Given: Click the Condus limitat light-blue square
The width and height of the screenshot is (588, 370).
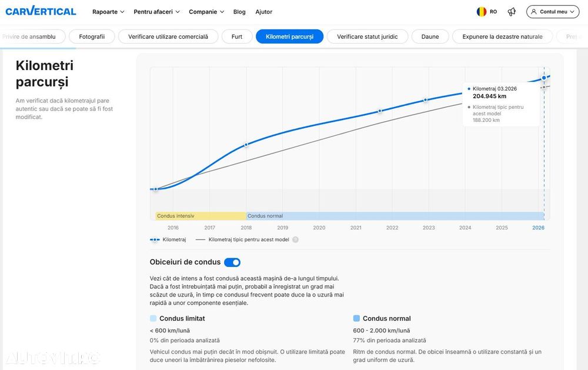Looking at the screenshot, I should pyautogui.click(x=153, y=318).
